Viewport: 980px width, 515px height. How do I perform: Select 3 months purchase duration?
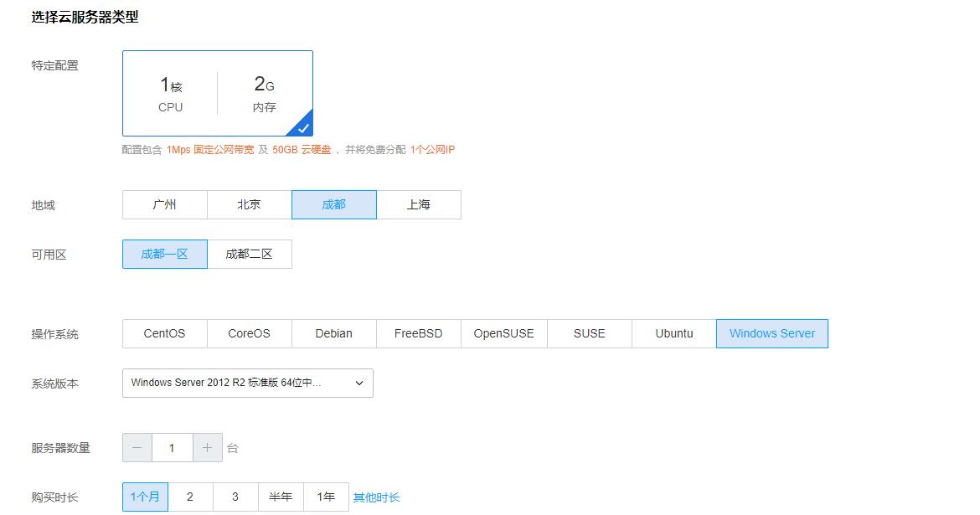(235, 497)
